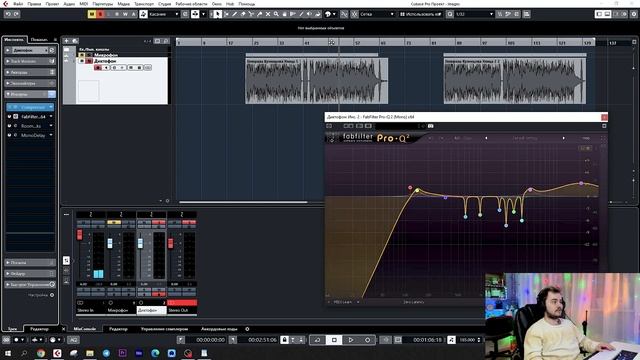Open Telegram from the taskbar
This screenshot has height=360, width=640.
pyautogui.click(x=106, y=353)
